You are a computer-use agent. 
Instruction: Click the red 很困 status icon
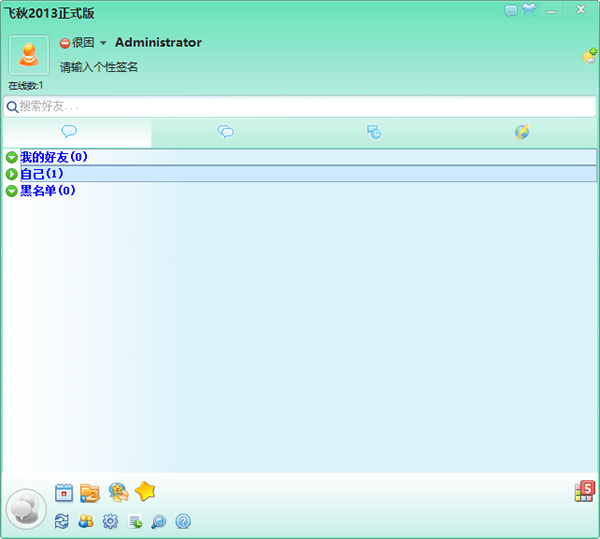click(65, 43)
